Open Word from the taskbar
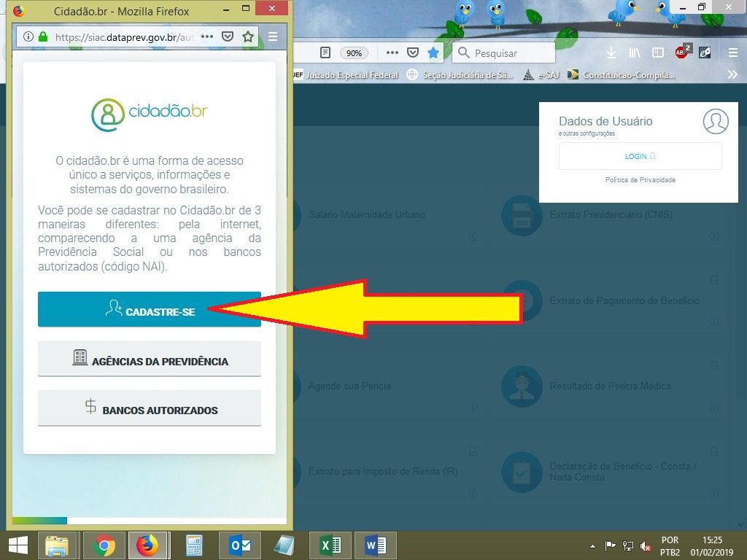This screenshot has width=747, height=560. (x=376, y=545)
